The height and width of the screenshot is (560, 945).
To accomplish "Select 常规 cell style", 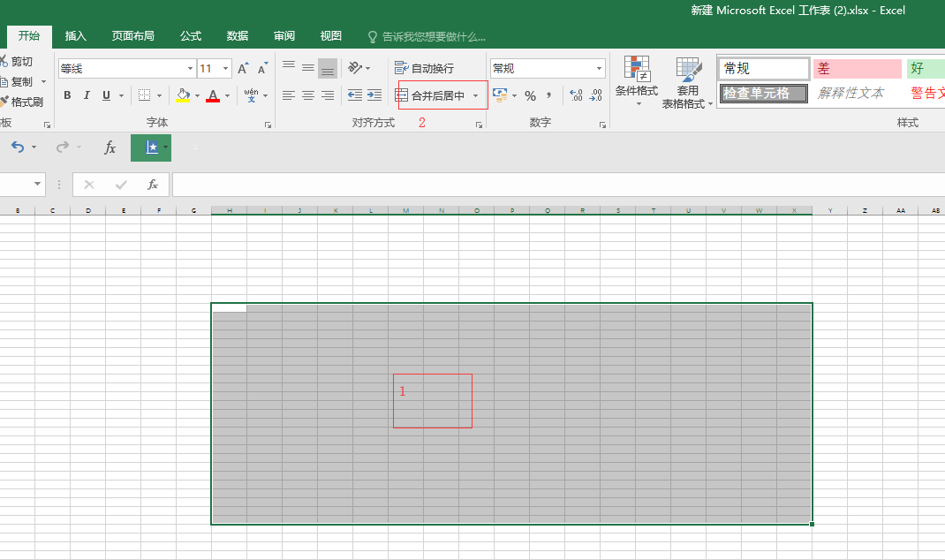I will 764,69.
